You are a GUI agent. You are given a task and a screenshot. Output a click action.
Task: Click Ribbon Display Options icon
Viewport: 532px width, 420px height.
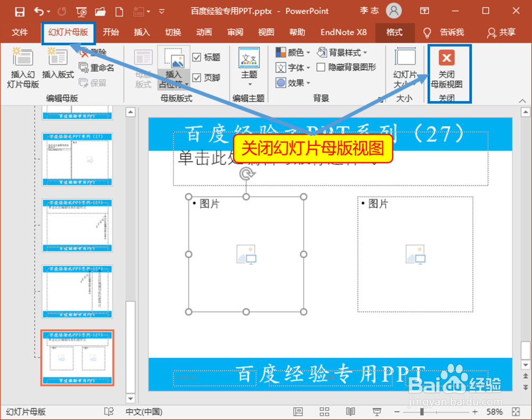pos(425,11)
